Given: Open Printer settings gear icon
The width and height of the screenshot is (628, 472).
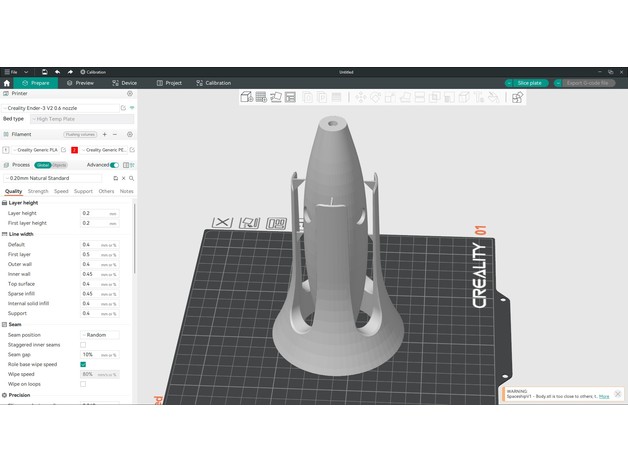Looking at the screenshot, I should click(130, 93).
